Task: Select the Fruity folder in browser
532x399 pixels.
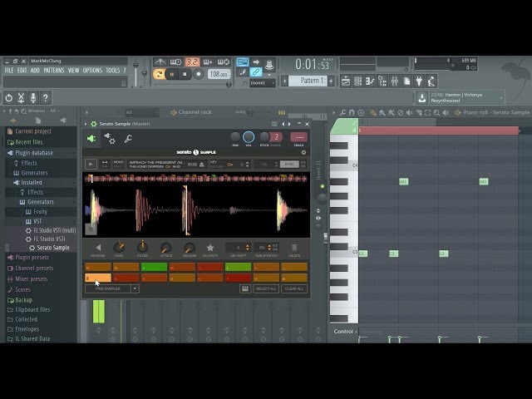Action: (41, 212)
